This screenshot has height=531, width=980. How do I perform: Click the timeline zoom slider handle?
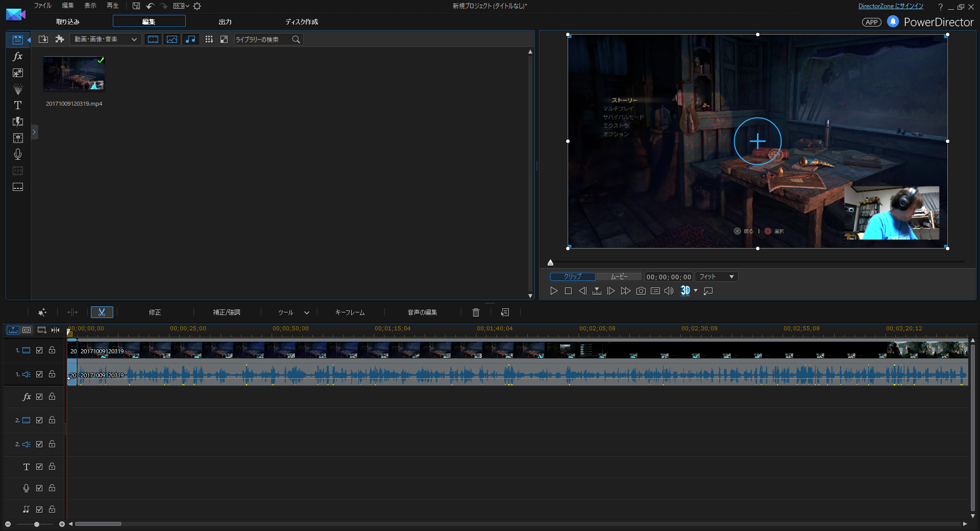coord(37,524)
